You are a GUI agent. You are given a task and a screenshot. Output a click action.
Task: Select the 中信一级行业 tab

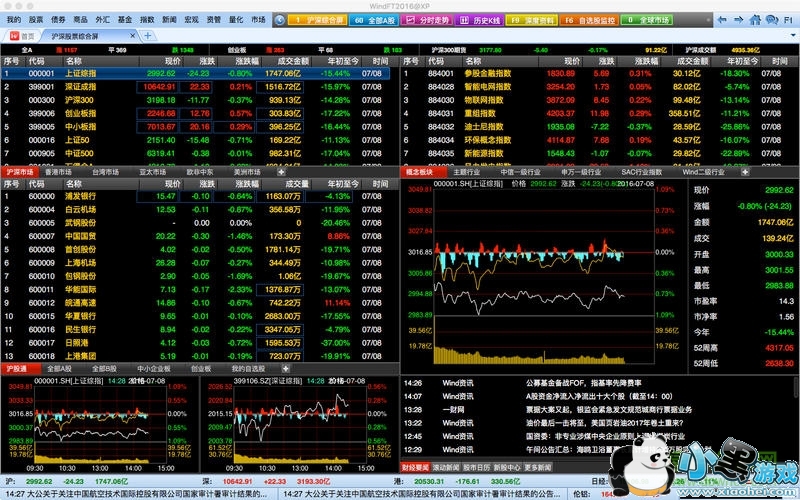[x=520, y=172]
